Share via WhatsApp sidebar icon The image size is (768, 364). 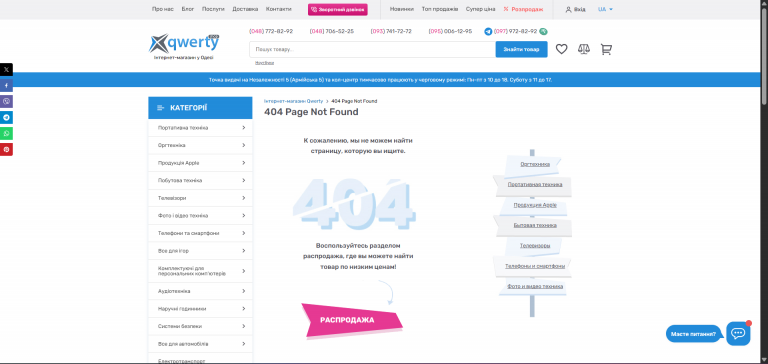[x=6, y=133]
